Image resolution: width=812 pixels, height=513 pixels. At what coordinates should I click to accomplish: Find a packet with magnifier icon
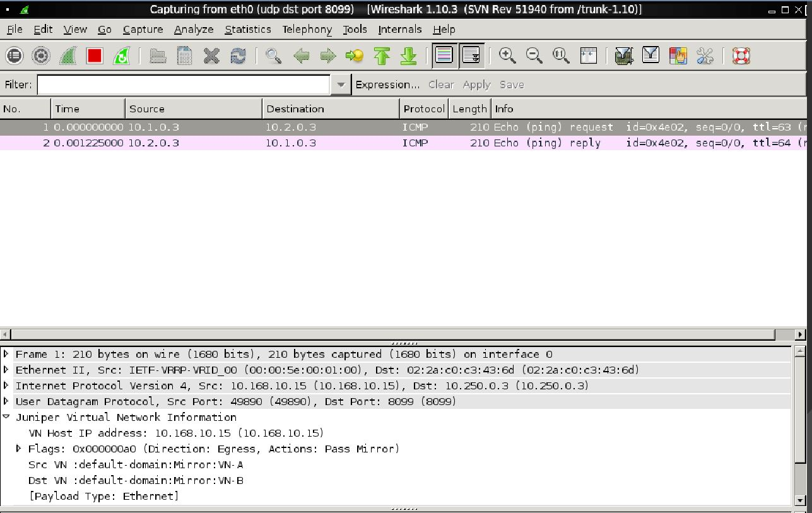point(273,56)
